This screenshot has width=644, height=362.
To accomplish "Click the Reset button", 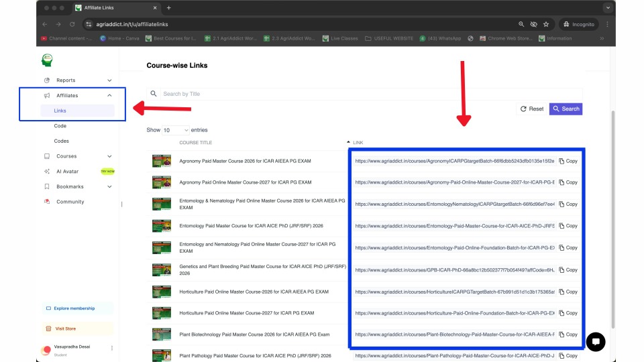I will [x=531, y=109].
